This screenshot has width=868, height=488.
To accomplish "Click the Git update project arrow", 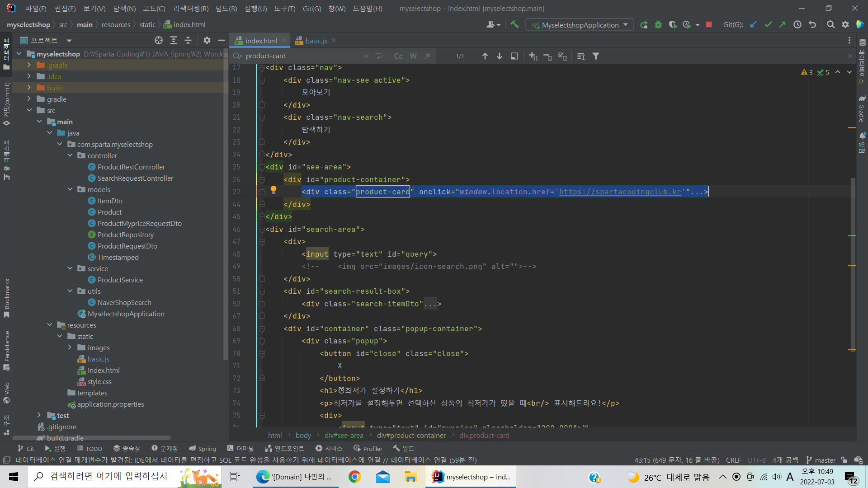I will (753, 25).
